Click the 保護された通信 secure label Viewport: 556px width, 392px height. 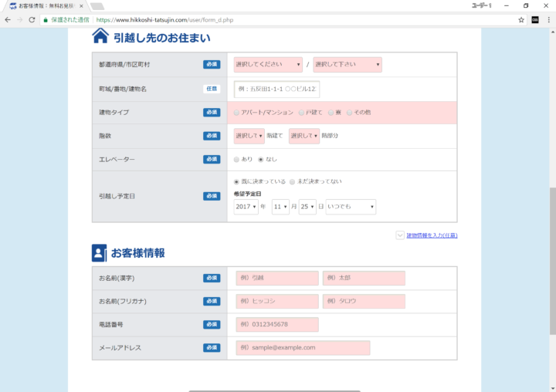[x=70, y=20]
